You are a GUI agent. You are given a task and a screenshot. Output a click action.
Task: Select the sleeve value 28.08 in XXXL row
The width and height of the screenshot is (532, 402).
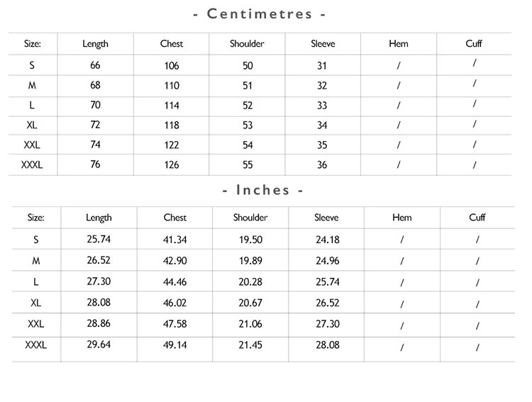click(328, 345)
